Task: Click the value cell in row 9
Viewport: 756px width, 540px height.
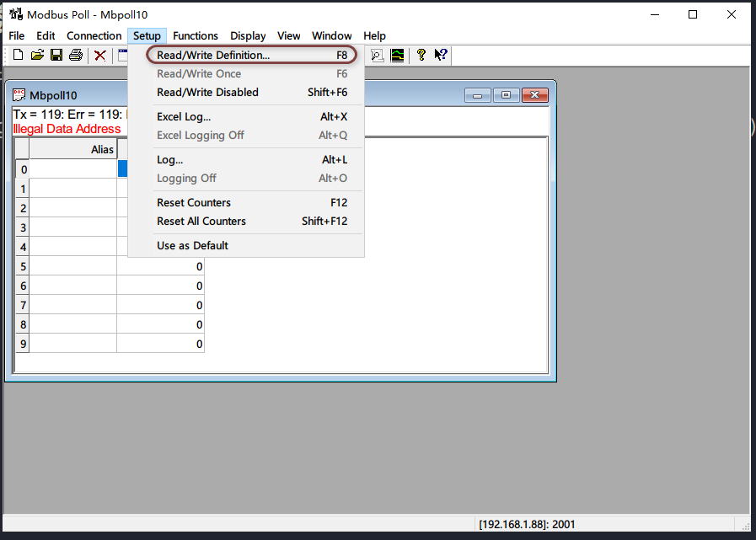Action: (160, 344)
